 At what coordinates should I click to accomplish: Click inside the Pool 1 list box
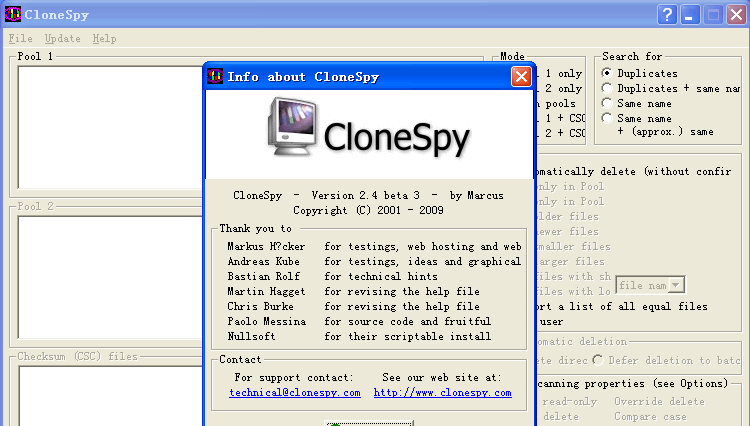110,128
